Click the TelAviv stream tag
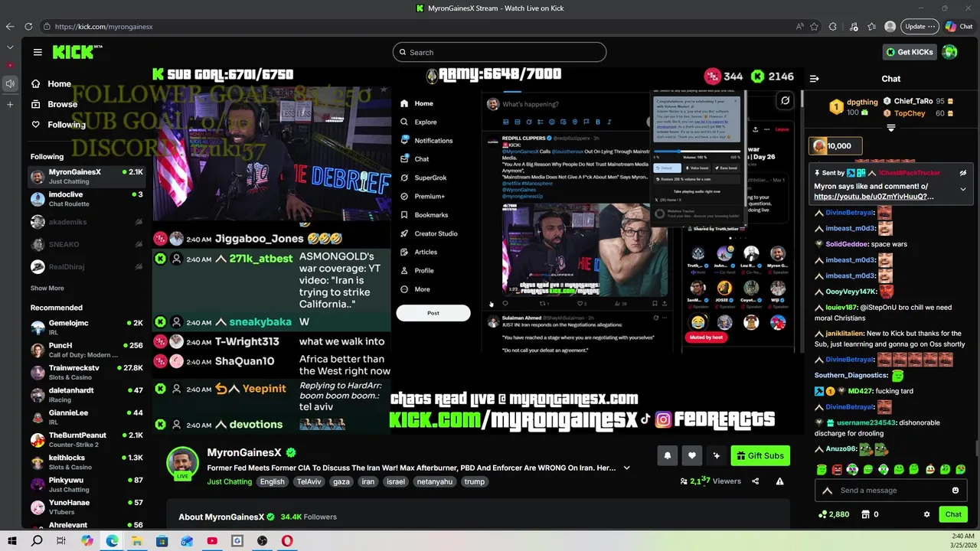980x551 pixels. point(309,481)
